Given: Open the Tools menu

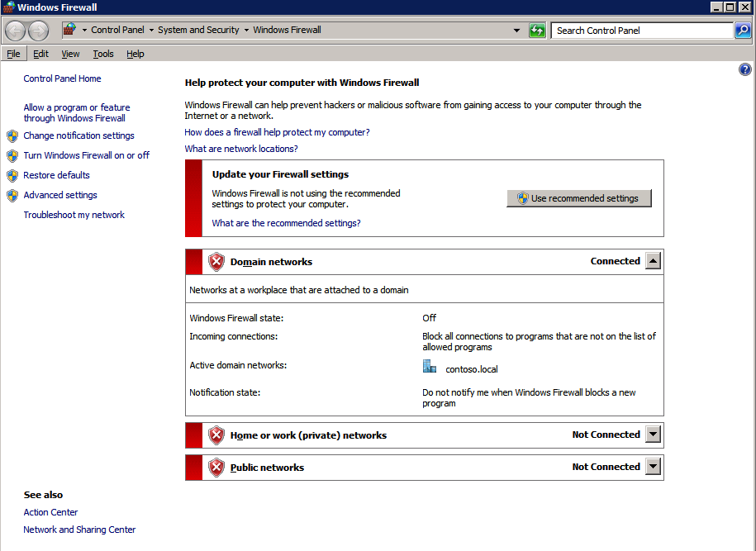Looking at the screenshot, I should pyautogui.click(x=103, y=54).
